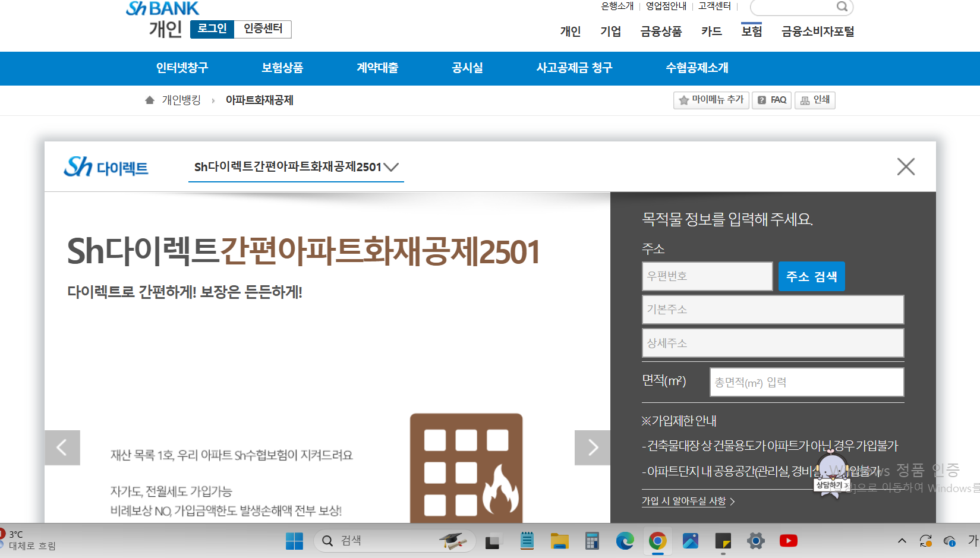
Task: Click the cloud status tray icon
Action: [x=950, y=541]
